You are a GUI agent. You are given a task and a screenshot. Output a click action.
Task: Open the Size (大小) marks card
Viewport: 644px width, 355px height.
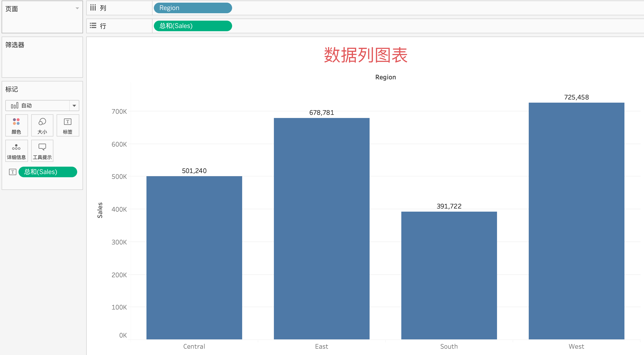point(42,125)
